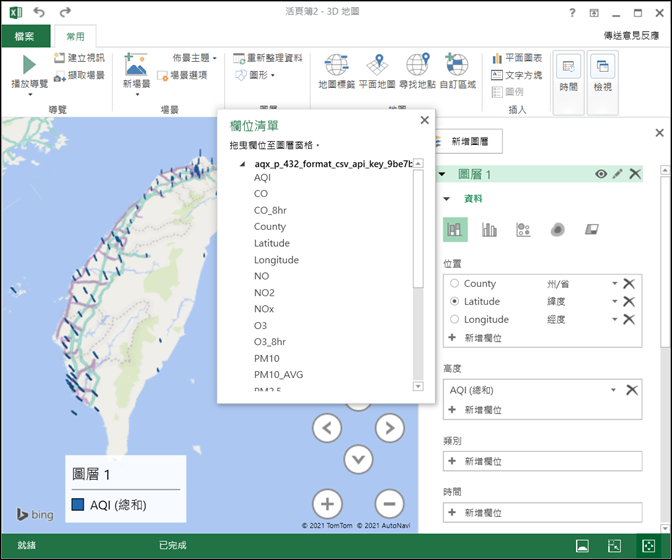
Task: Open Find Location (尋找地點)
Action: click(x=417, y=71)
